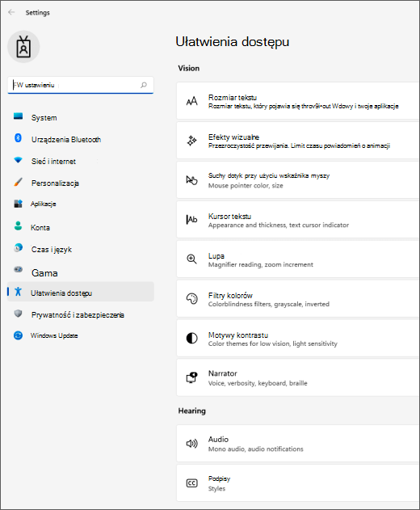Select Czas i język category
The height and width of the screenshot is (510, 420).
pyautogui.click(x=80, y=250)
